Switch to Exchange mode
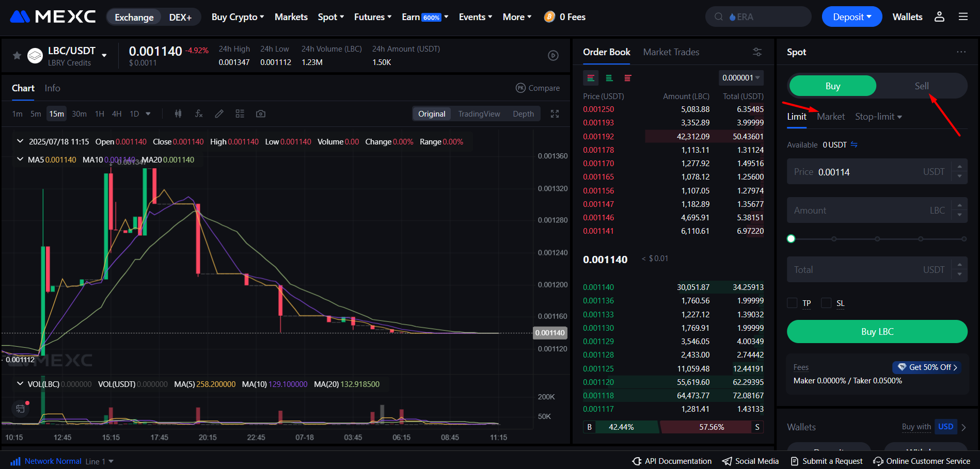980x469 pixels. (134, 17)
